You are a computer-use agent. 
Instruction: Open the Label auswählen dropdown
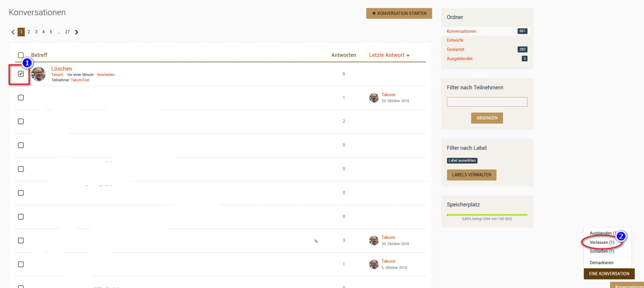pos(462,161)
